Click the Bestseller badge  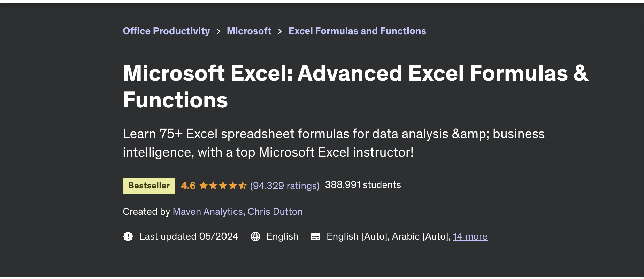pyautogui.click(x=149, y=185)
